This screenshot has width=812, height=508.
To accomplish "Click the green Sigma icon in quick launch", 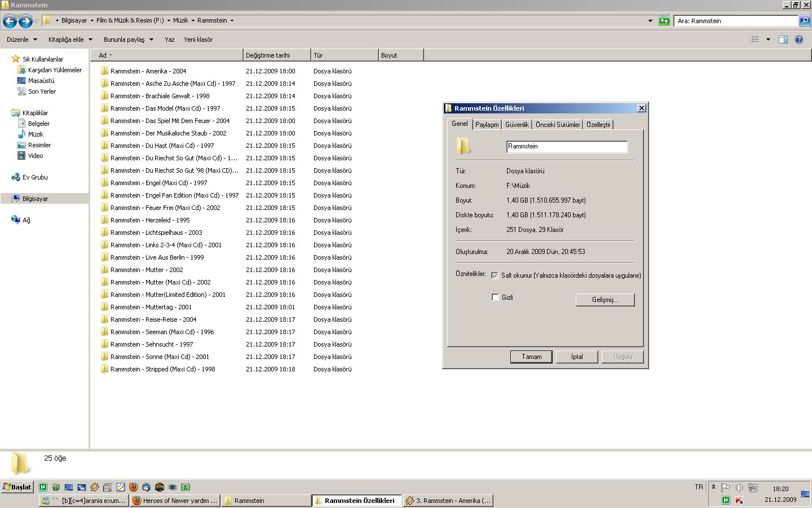I will click(186, 487).
